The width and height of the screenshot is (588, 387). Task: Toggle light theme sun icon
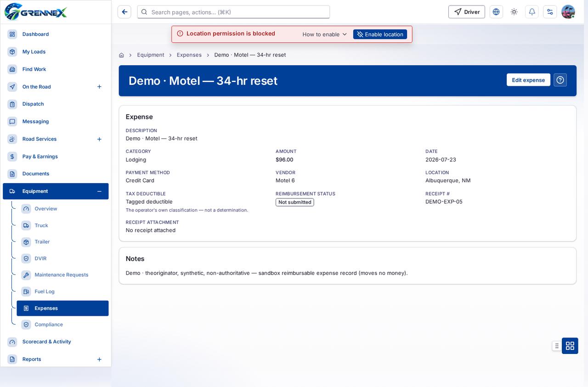[x=514, y=12]
